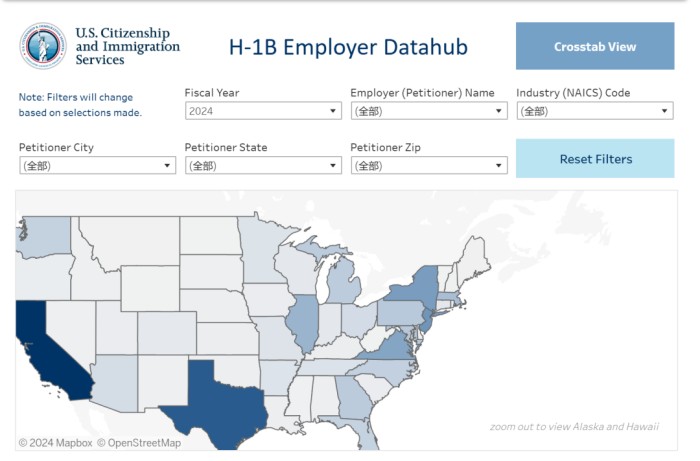Open the Crosstab View
The height and width of the screenshot is (461, 700).
pyautogui.click(x=595, y=47)
